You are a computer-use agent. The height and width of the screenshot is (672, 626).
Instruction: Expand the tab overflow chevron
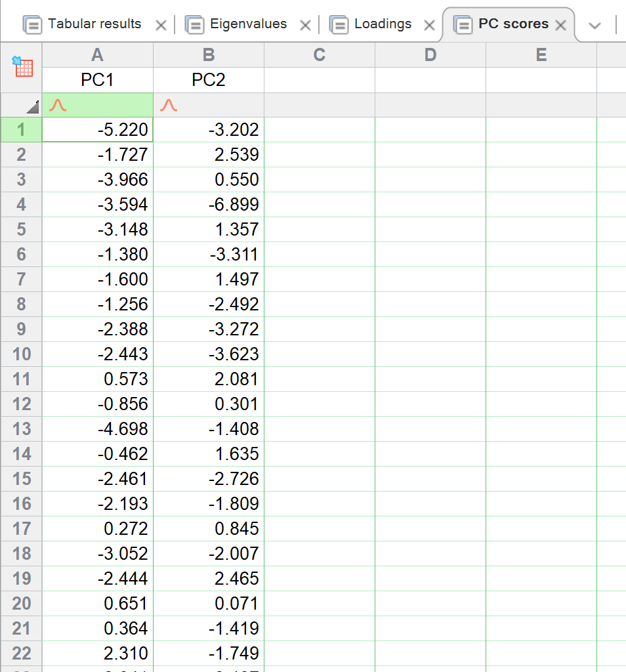[x=595, y=26]
